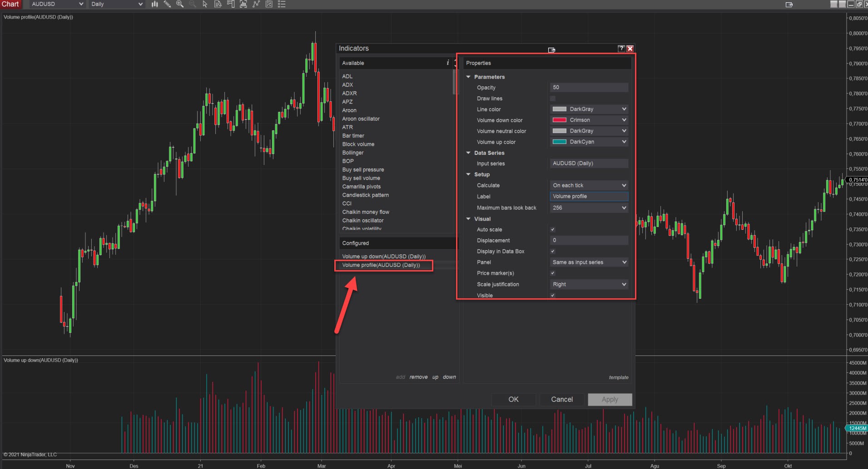Collapse the Data Series section
This screenshot has height=469, width=868.
coord(468,153)
